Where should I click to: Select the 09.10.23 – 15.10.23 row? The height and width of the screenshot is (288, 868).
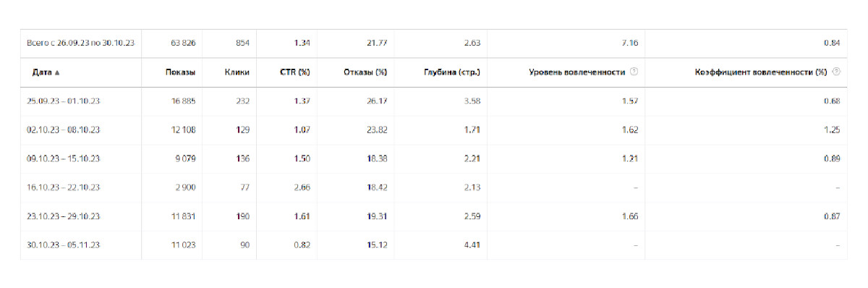coord(433,158)
